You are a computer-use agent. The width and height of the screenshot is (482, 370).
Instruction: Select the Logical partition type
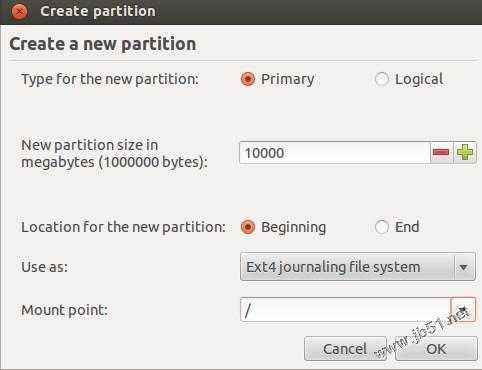(x=382, y=79)
